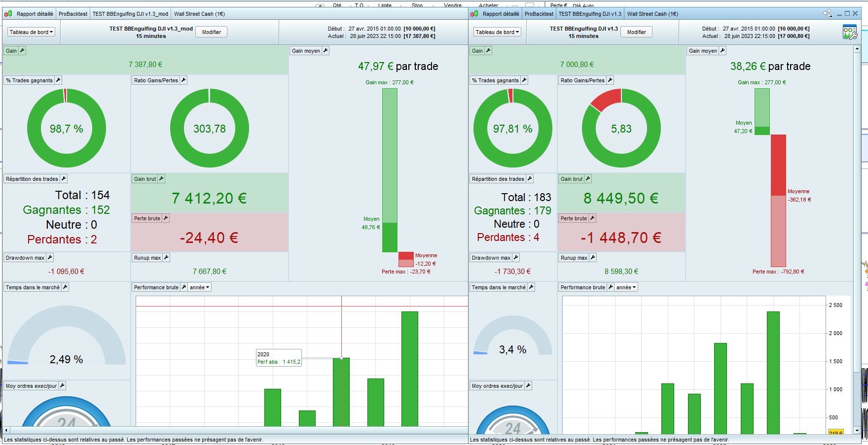Click Temps dans le marché wrench, v1.3_mod window
The image size is (868, 445).
[x=65, y=287]
